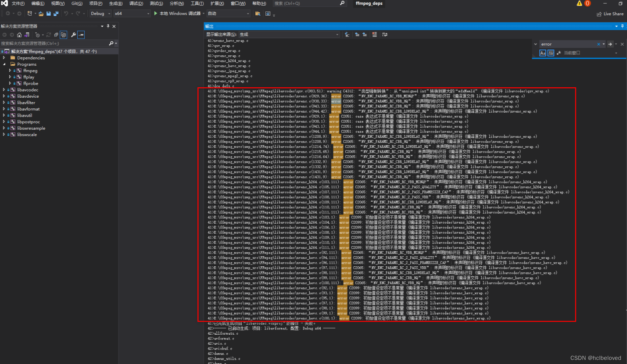Image resolution: width=627 pixels, height=364 pixels.
Task: Toggle match case in the find bar
Action: [x=542, y=53]
